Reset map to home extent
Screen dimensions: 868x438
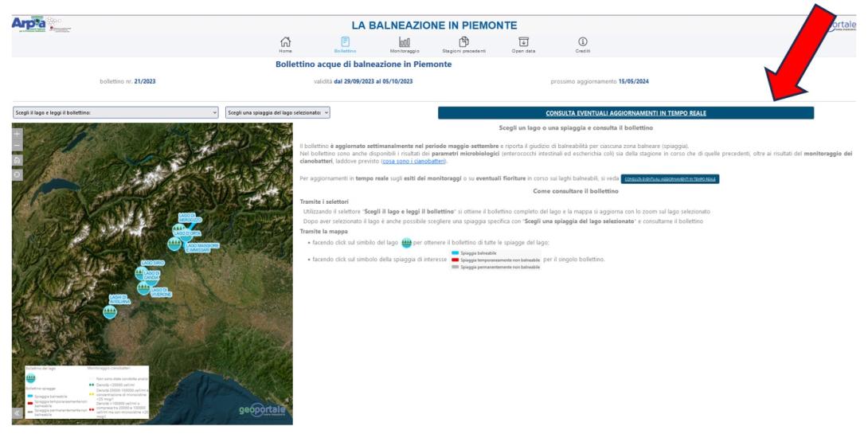[18, 160]
